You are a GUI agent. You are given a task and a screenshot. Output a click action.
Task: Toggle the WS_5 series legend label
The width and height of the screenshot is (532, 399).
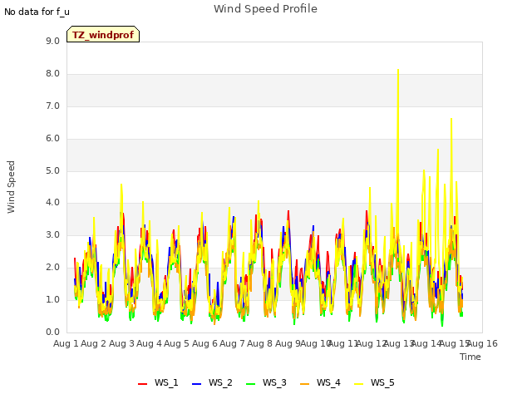(x=382, y=382)
